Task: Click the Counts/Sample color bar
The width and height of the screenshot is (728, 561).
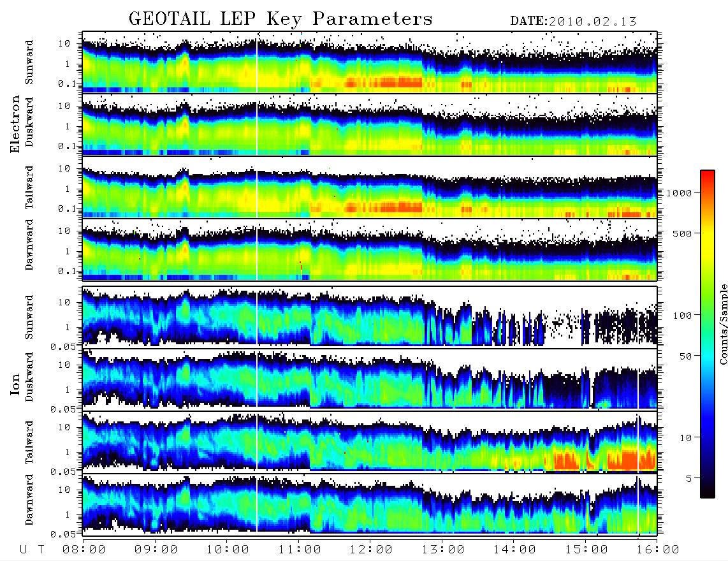Action: click(x=708, y=334)
